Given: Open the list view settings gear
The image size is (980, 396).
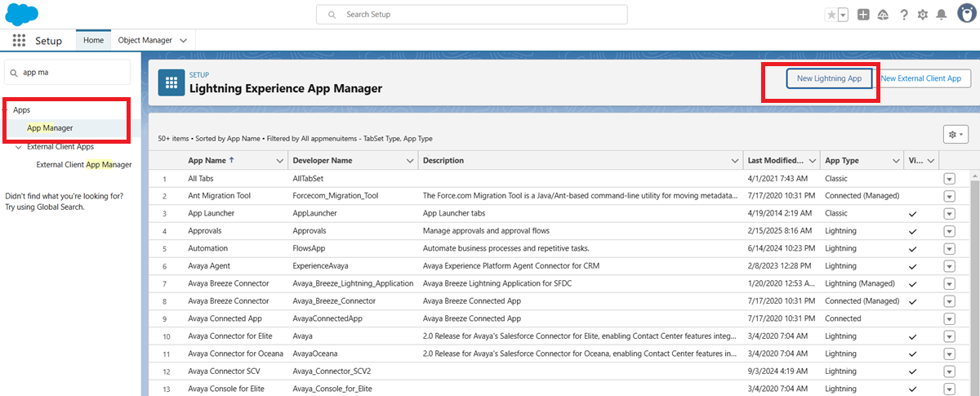Looking at the screenshot, I should click(x=955, y=134).
